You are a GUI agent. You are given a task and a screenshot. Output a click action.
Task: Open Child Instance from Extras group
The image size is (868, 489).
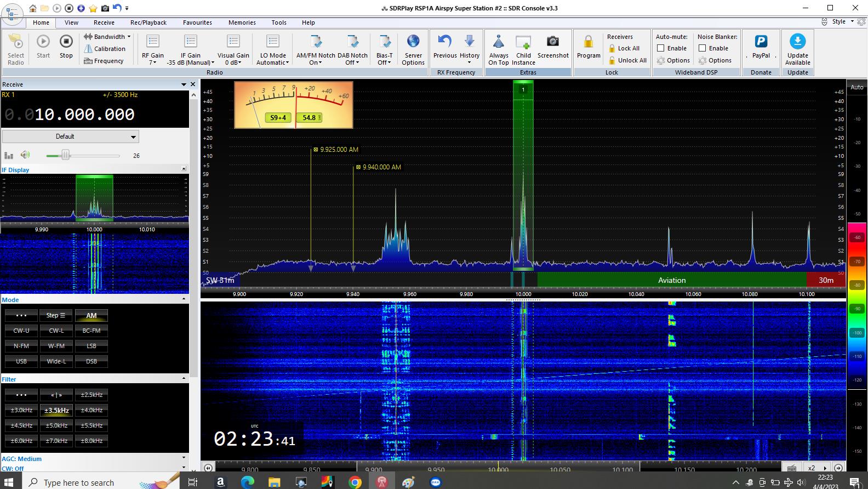coord(523,42)
